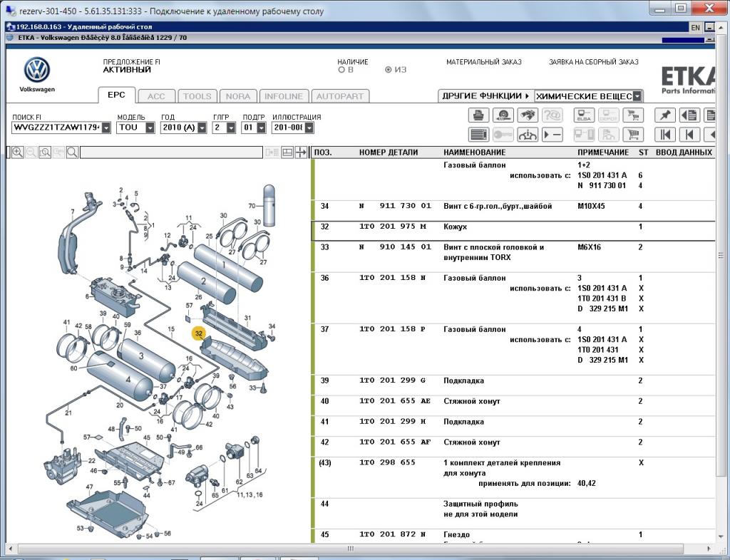
Task: Select the 'ИЗ' availability radio button
Action: coord(389,70)
